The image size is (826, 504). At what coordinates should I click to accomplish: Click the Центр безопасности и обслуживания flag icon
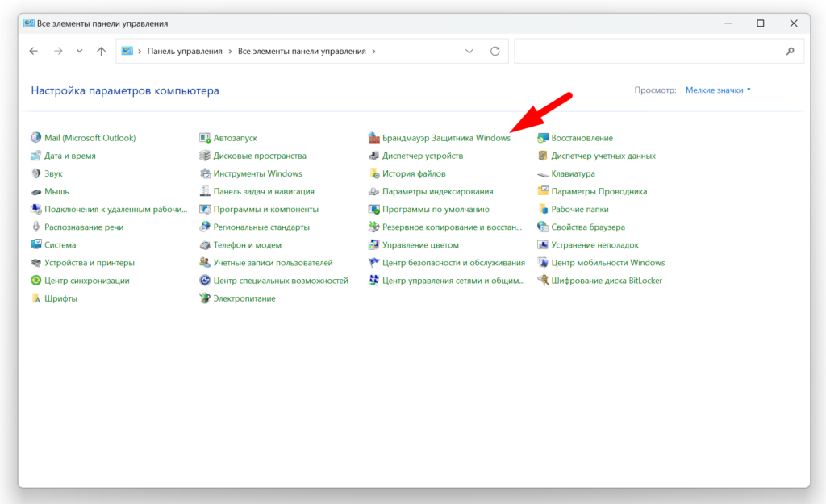click(374, 263)
